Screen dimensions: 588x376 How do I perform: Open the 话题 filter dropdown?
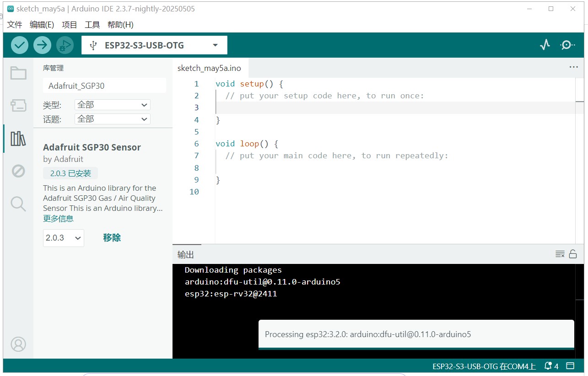pos(112,119)
